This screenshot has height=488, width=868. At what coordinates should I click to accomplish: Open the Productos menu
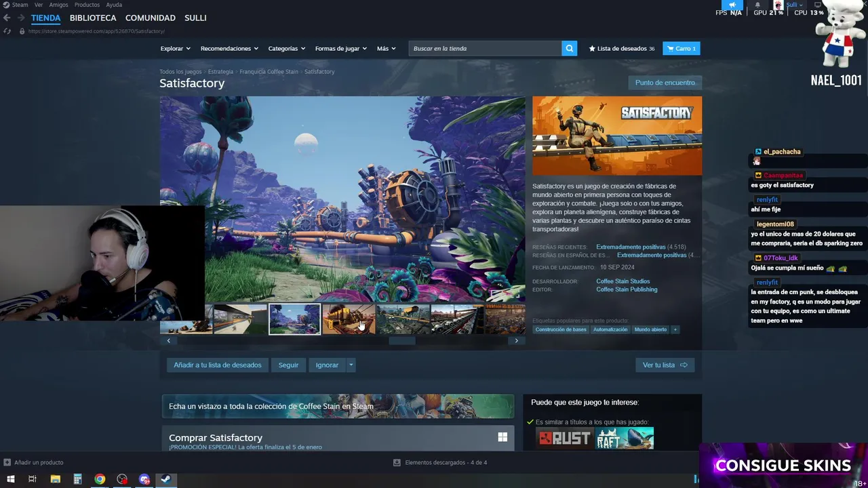tap(87, 5)
